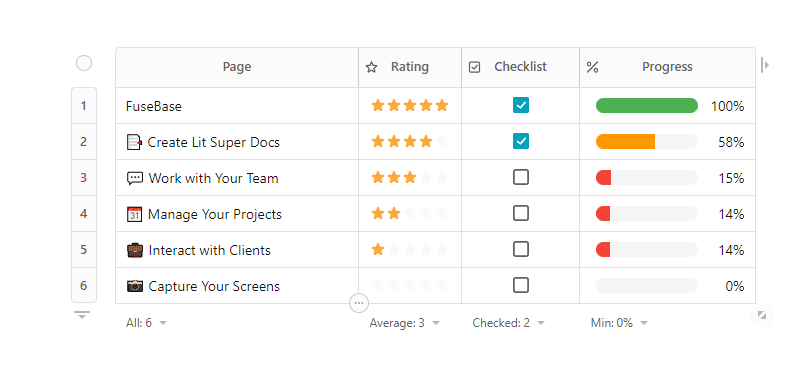This screenshot has height=367, width=808.
Task: Check the Work with Your Team checkbox
Action: (x=521, y=177)
